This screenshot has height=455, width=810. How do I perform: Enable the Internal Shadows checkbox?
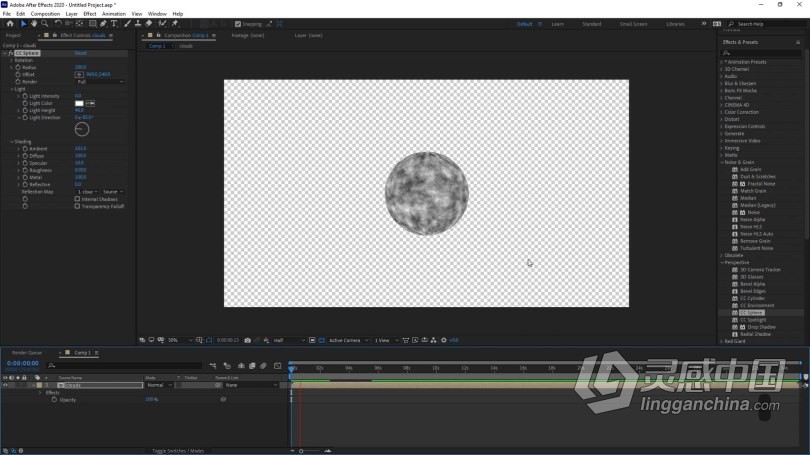point(77,199)
